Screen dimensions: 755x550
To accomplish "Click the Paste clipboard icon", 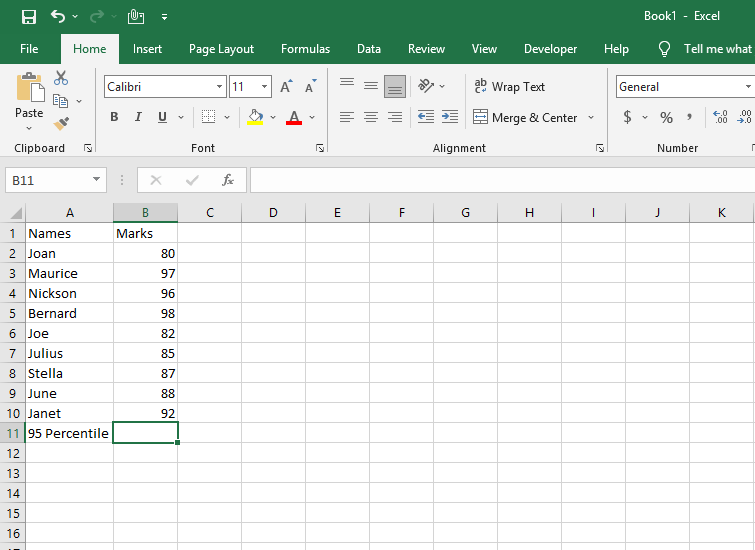I will (29, 88).
